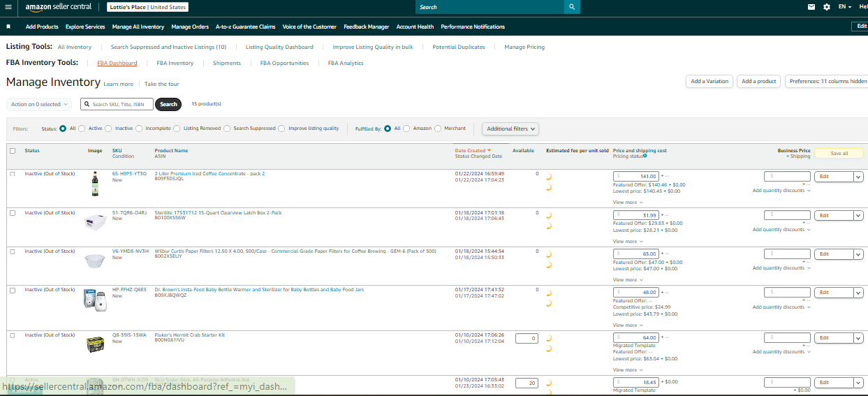
Task: Open Action on 0 selected dropdown
Action: click(x=39, y=104)
